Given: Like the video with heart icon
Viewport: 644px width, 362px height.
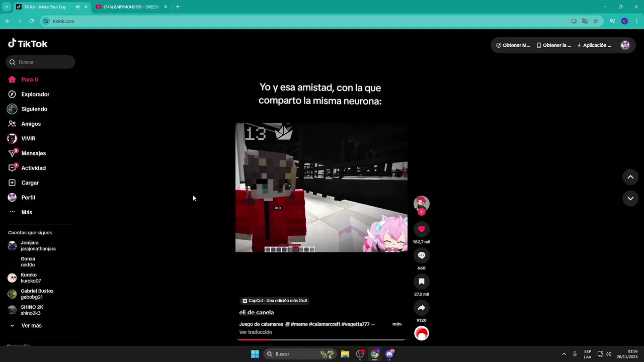Looking at the screenshot, I should point(422,229).
